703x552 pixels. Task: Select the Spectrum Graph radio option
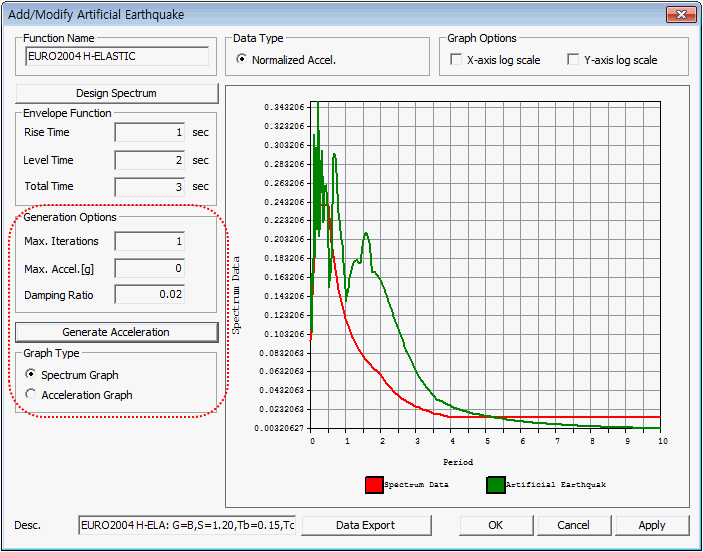(31, 375)
